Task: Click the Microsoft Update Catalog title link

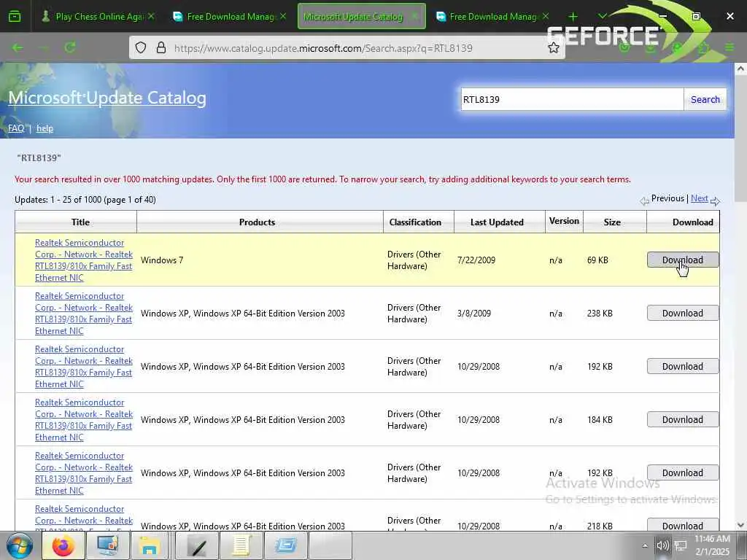Action: [x=107, y=98]
